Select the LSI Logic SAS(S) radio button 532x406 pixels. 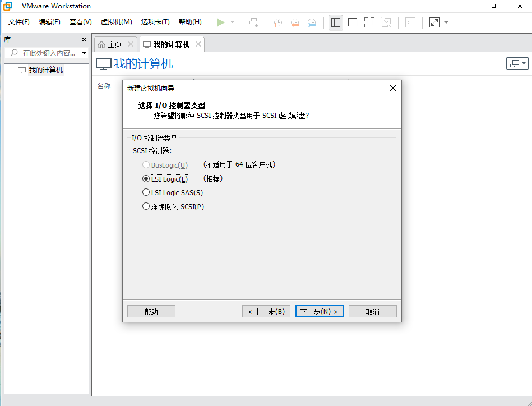point(146,192)
